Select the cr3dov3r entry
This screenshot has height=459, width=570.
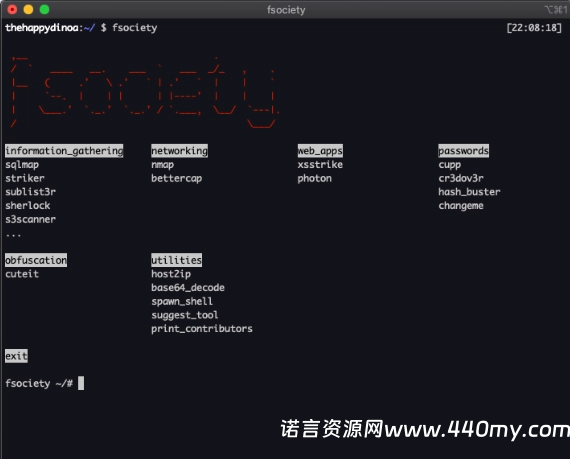[x=461, y=178]
